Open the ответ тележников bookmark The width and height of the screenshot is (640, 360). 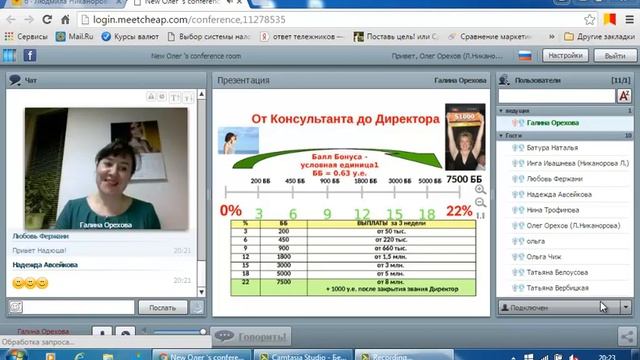point(302,37)
